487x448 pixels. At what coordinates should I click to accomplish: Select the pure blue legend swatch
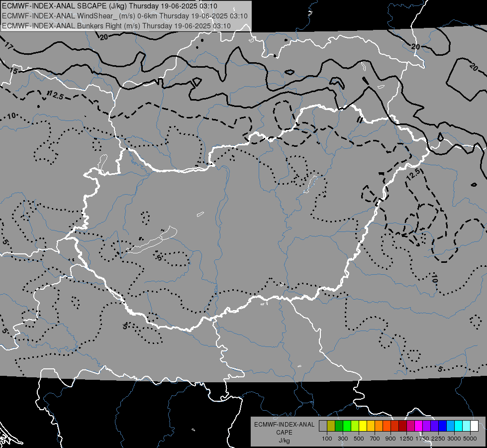[x=443, y=426]
